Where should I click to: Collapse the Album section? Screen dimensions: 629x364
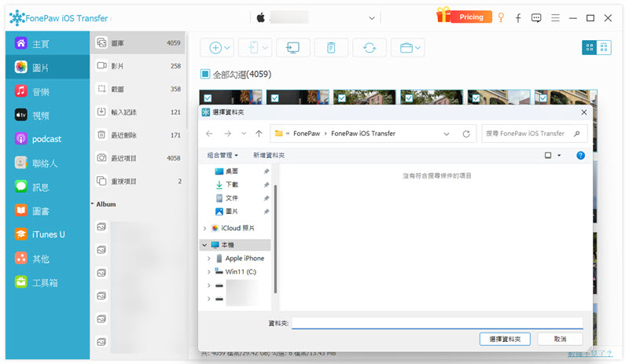92,204
